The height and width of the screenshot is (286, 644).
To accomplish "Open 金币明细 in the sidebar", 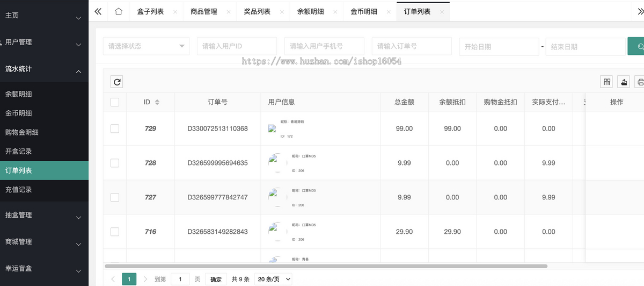I will (x=44, y=113).
